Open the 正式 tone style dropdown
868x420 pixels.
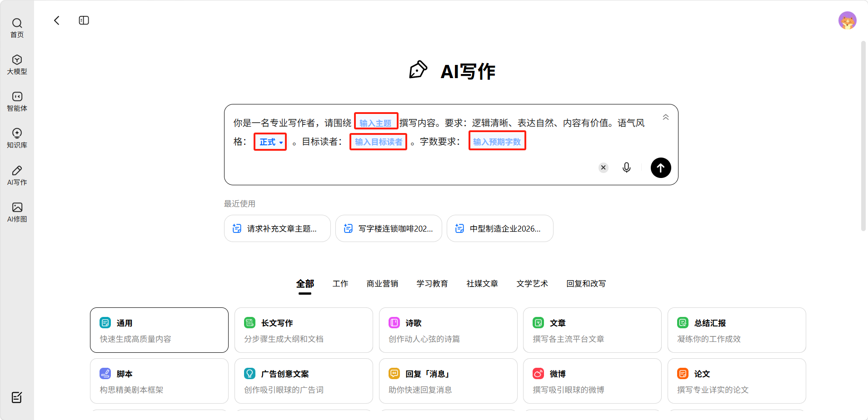(x=270, y=142)
